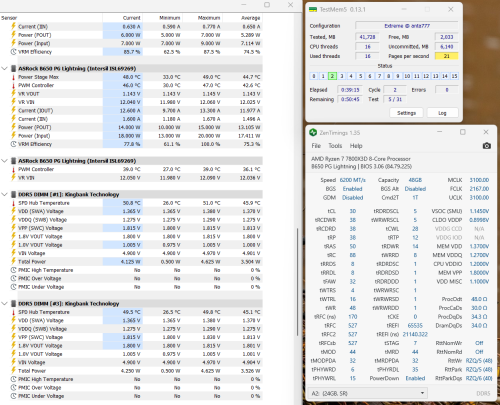The width and height of the screenshot is (500, 405).
Task: Click the green thread 2 status box
Action: click(332, 76)
